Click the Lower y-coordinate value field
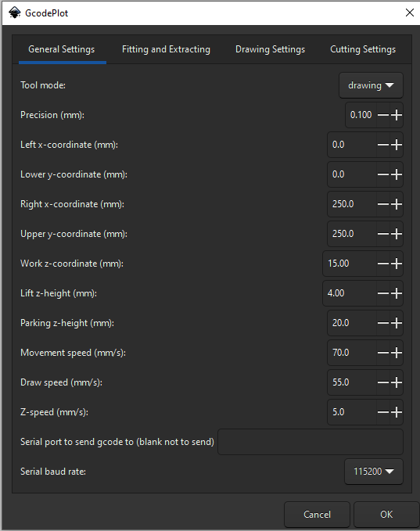The height and width of the screenshot is (531, 420). tap(352, 174)
